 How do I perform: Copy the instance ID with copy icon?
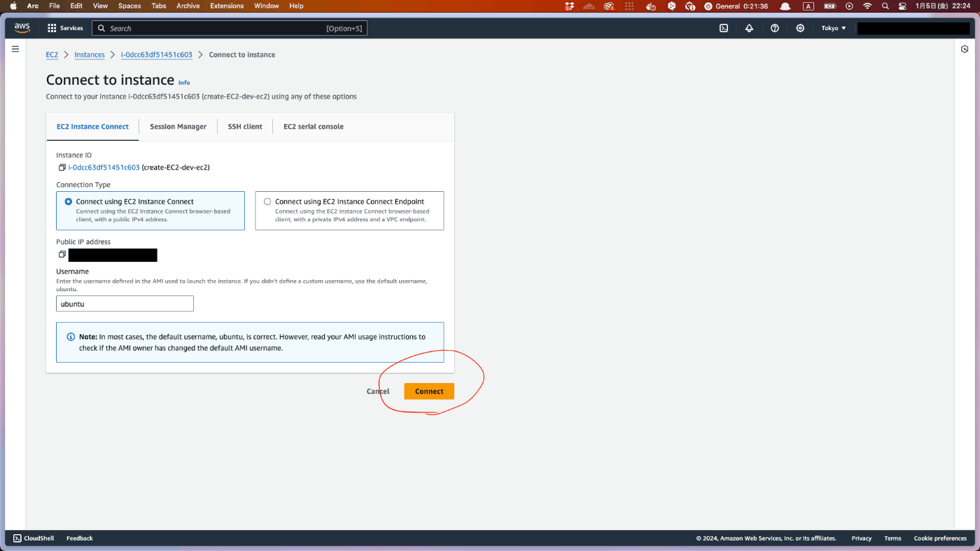click(62, 167)
